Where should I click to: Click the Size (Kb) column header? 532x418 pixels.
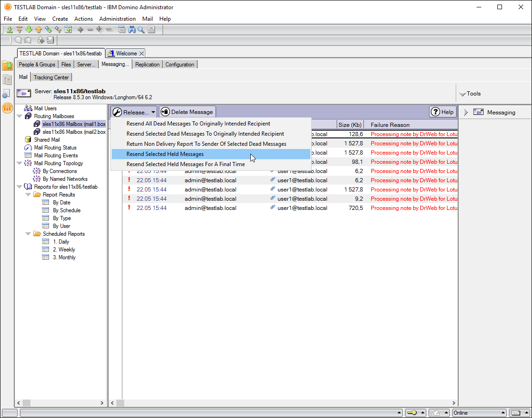(350, 125)
